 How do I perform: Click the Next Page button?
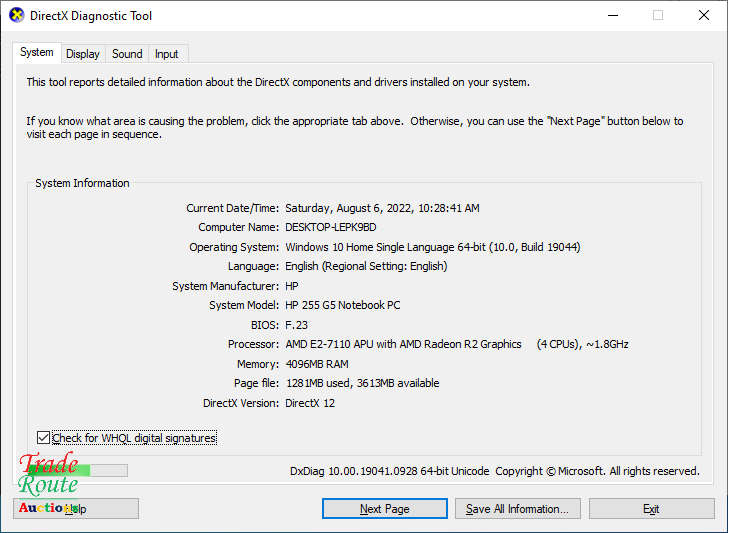(385, 509)
